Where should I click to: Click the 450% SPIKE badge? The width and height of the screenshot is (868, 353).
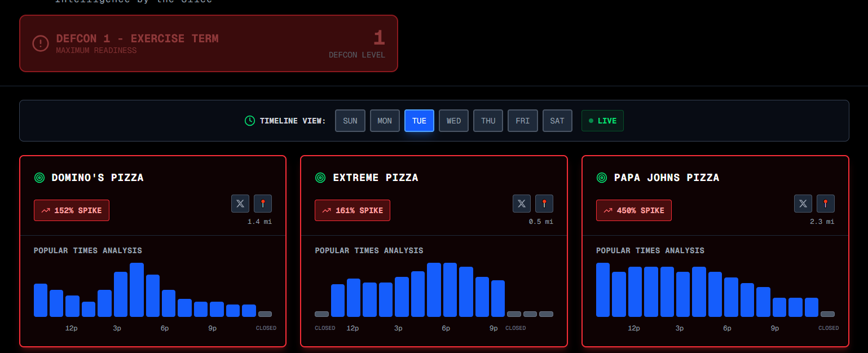click(634, 210)
